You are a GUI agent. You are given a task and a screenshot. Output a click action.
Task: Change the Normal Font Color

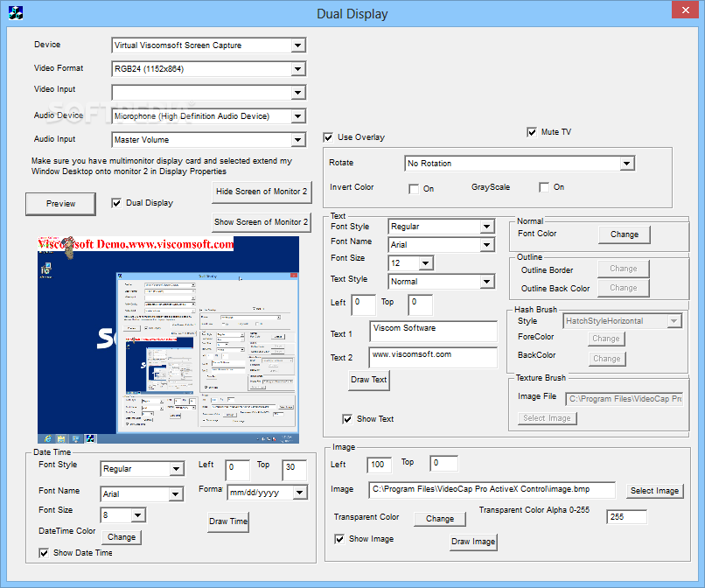624,234
